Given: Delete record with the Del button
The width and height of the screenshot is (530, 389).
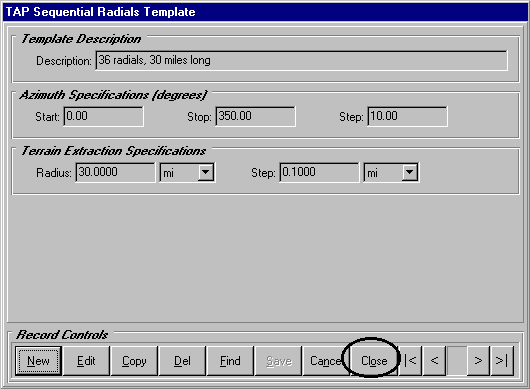Looking at the screenshot, I should 182,361.
